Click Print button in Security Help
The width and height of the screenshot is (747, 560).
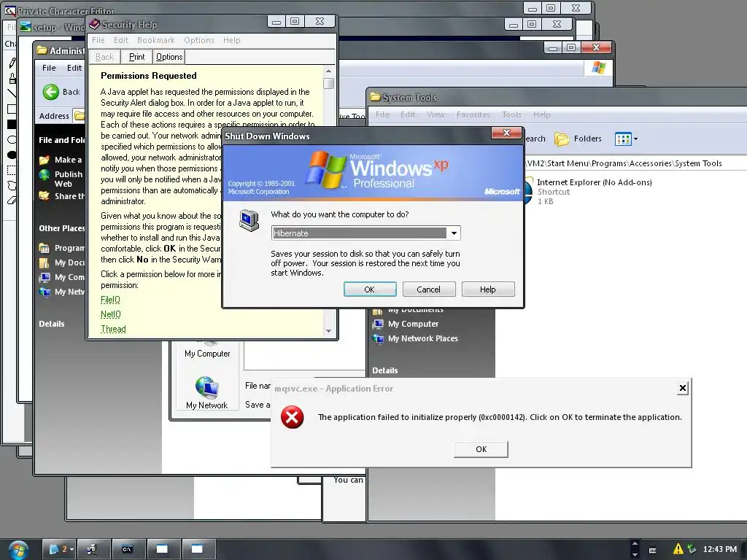point(136,57)
